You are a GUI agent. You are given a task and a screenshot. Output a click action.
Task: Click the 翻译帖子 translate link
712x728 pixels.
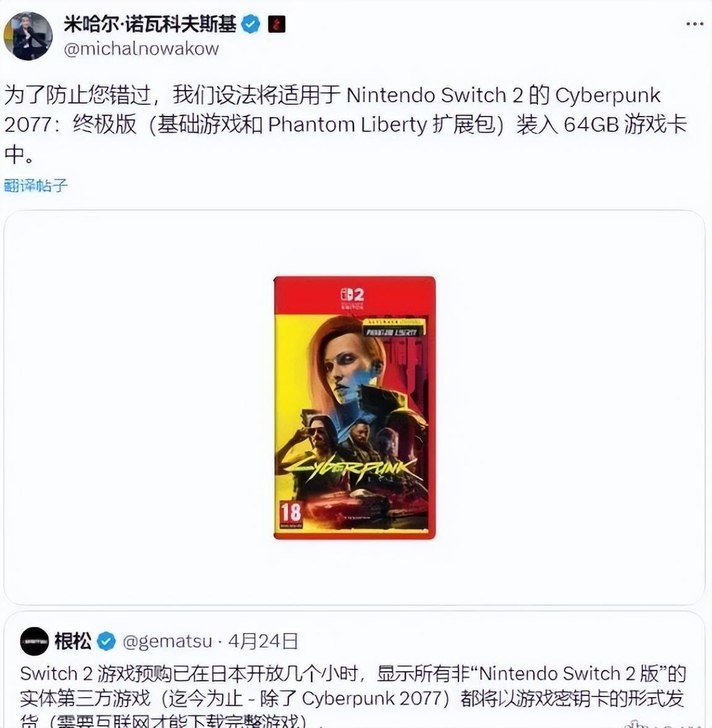[36, 186]
